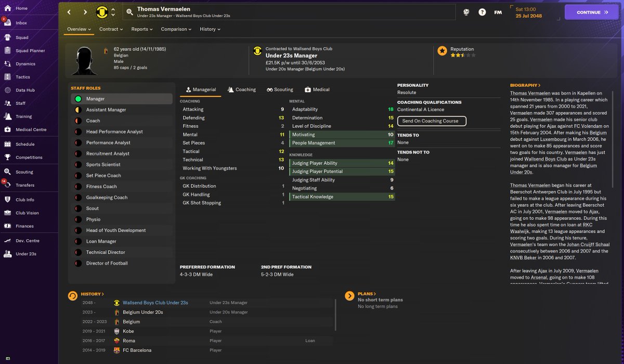Screen dimensions: 624x364
Task: Open the Club Vision sidebar icon
Action: 7,213
